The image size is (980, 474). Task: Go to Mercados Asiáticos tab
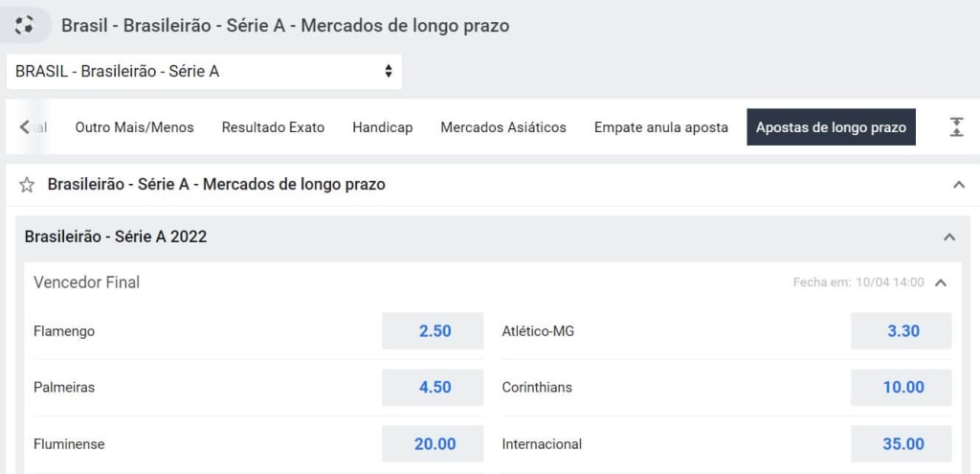click(x=503, y=127)
